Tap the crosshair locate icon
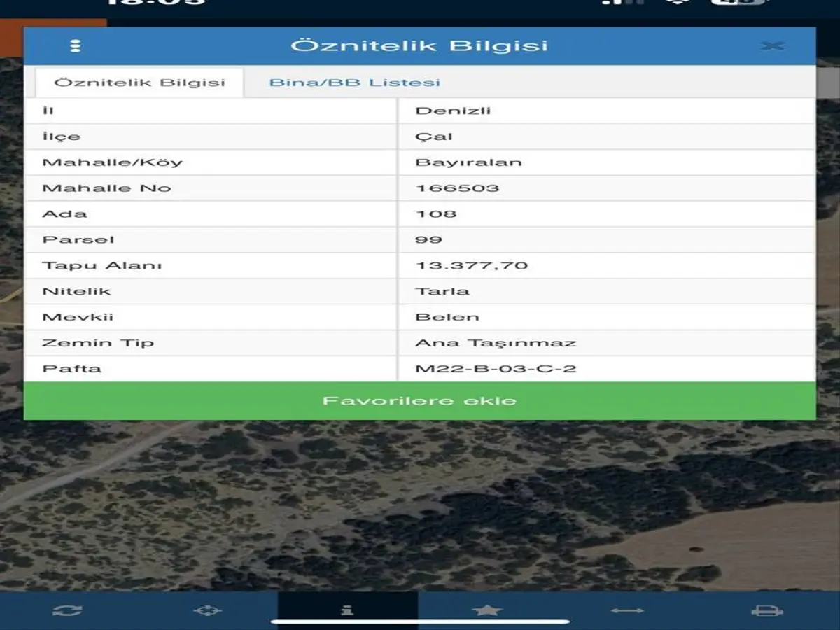840x630 pixels. click(207, 610)
